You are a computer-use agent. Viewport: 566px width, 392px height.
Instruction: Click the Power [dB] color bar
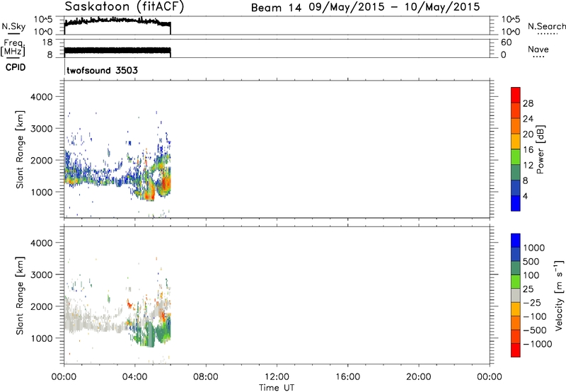(x=516, y=149)
